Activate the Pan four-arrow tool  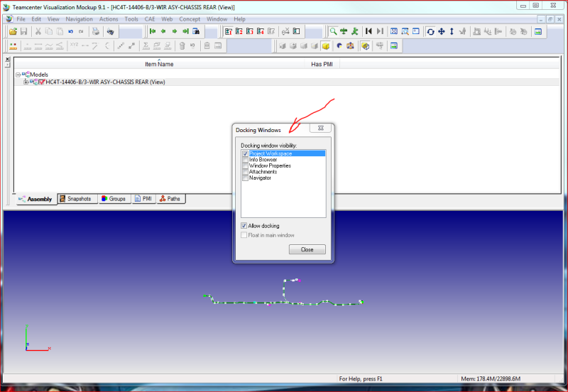(x=441, y=31)
